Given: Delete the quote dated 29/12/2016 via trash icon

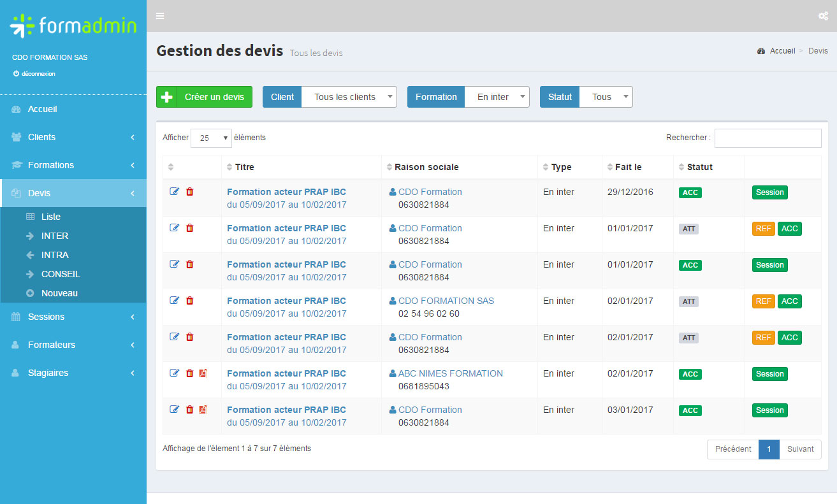Looking at the screenshot, I should click(189, 192).
